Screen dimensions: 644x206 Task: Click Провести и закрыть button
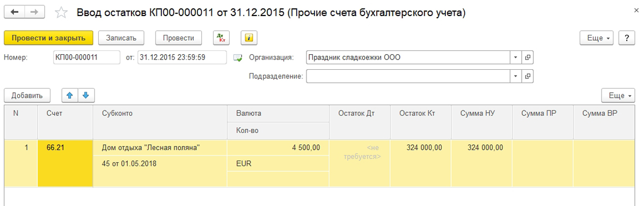click(x=49, y=38)
